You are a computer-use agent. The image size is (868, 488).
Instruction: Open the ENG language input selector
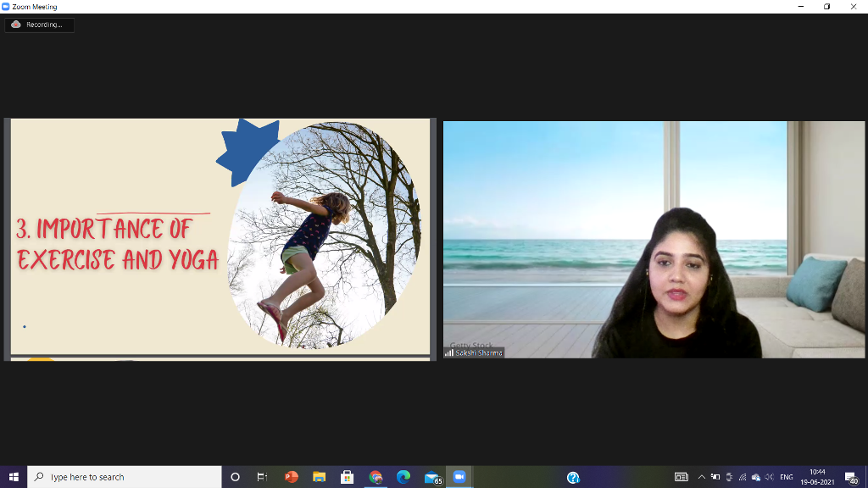tap(786, 477)
